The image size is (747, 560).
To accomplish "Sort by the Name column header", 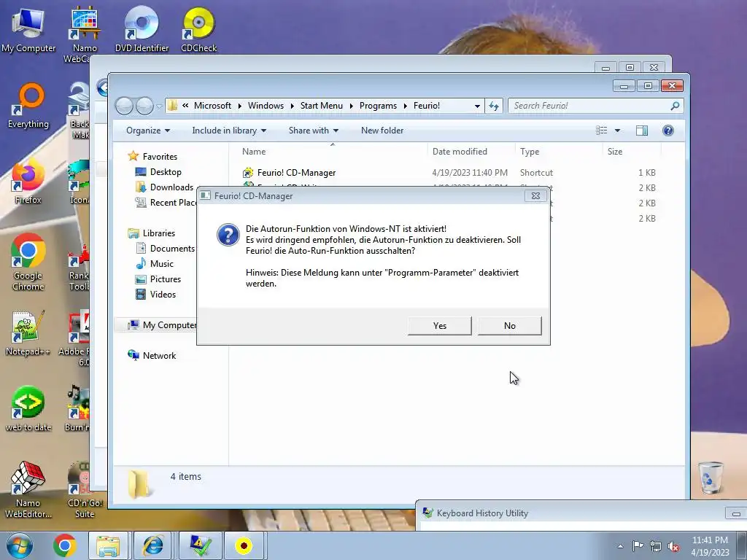I will pyautogui.click(x=333, y=152).
